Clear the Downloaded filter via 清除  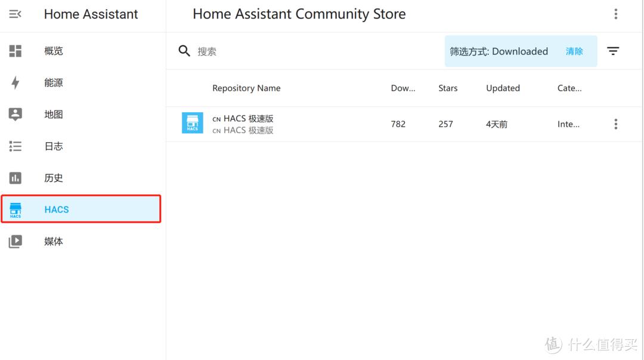click(x=574, y=51)
